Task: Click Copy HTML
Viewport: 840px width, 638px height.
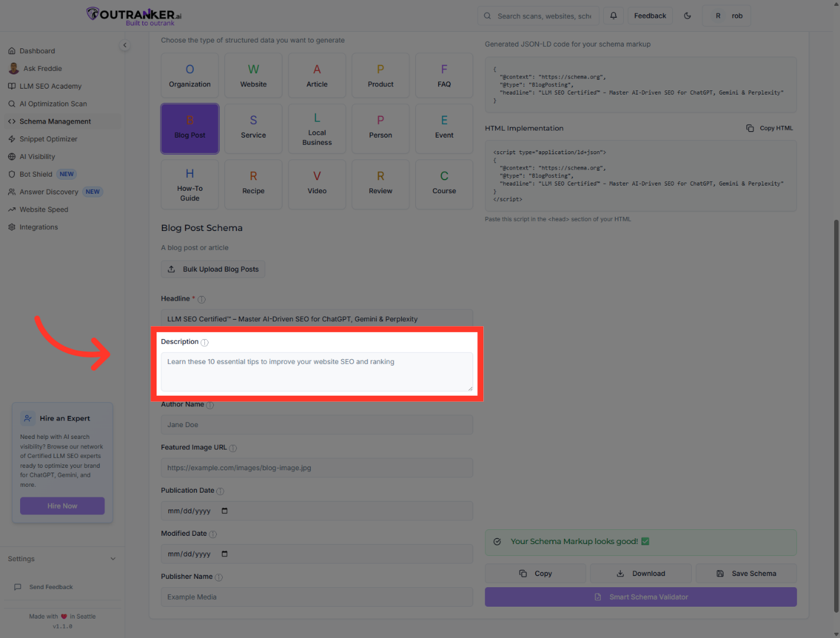Action: click(770, 128)
